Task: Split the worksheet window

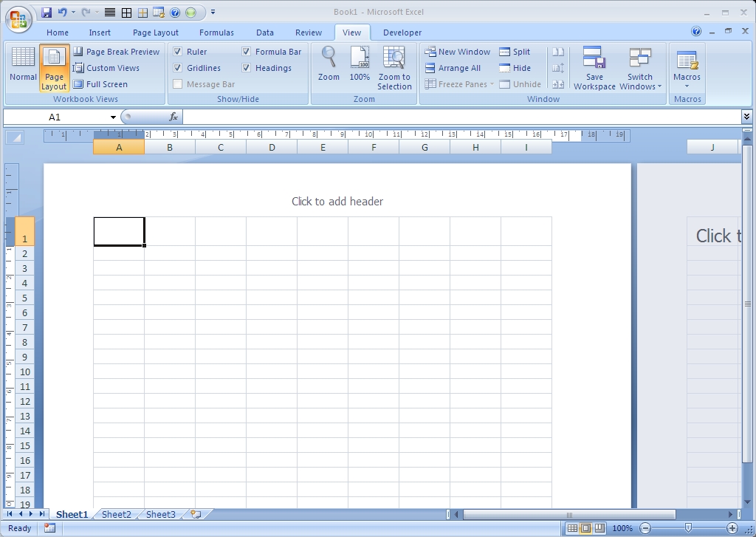Action: coord(515,52)
